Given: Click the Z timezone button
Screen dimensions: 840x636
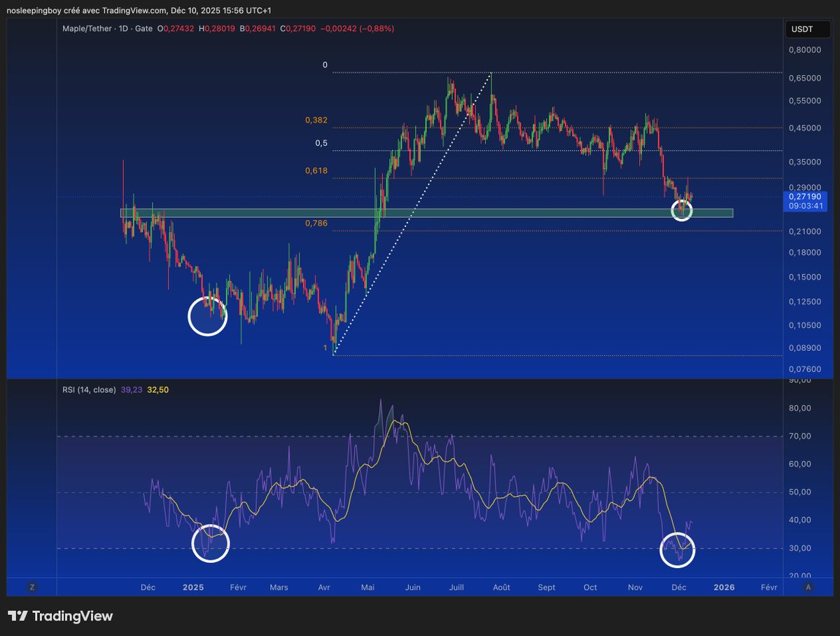Looking at the screenshot, I should [x=31, y=587].
